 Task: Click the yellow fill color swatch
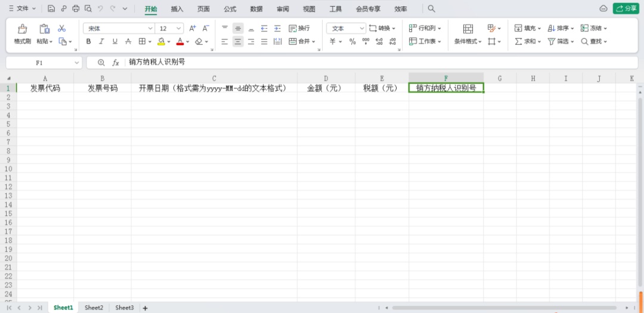click(x=160, y=42)
